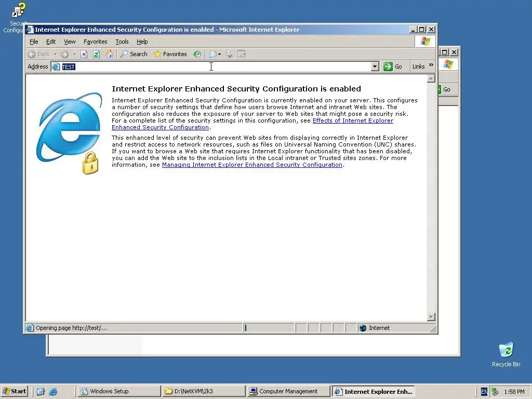
Task: Click the Edit page toolbar icon
Action: click(x=242, y=54)
